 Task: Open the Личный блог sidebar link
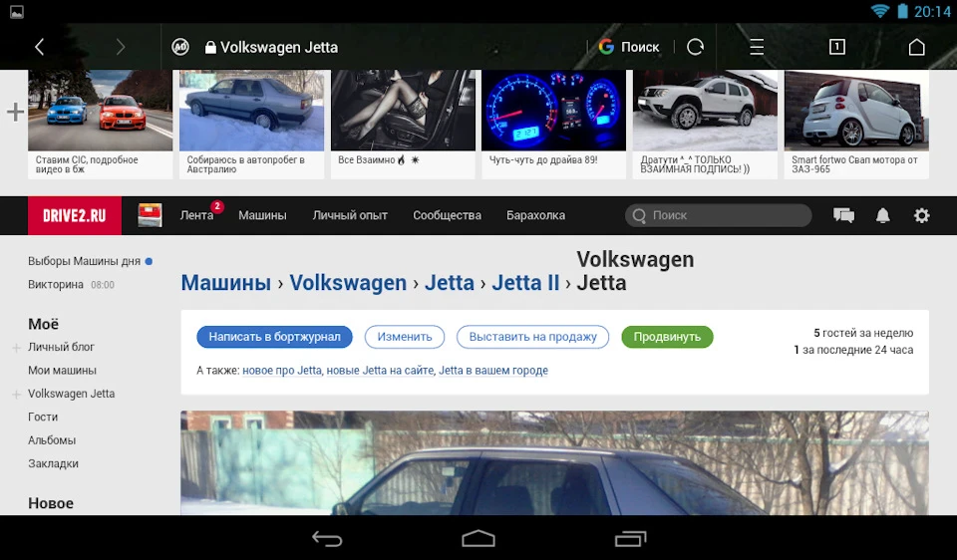[61, 347]
